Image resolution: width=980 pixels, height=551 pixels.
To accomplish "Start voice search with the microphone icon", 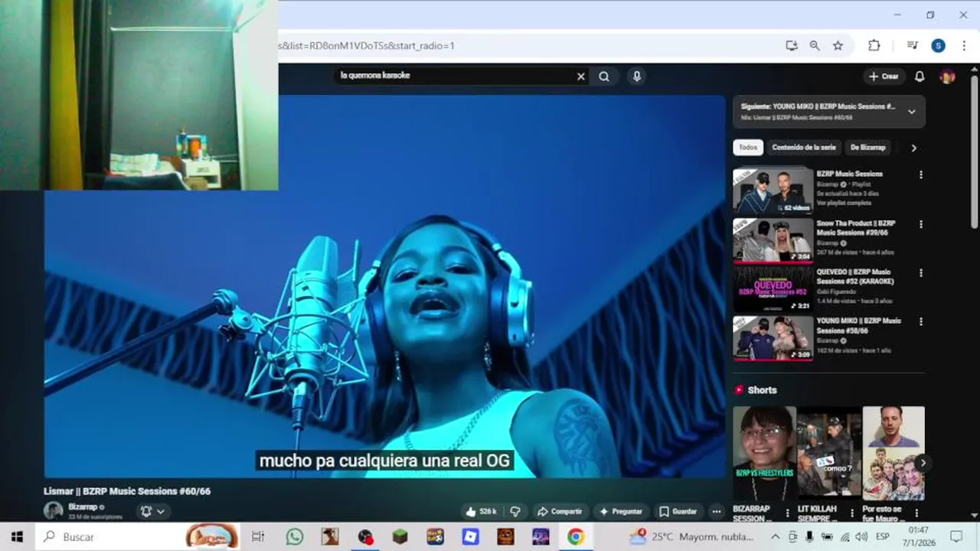I will pos(636,76).
